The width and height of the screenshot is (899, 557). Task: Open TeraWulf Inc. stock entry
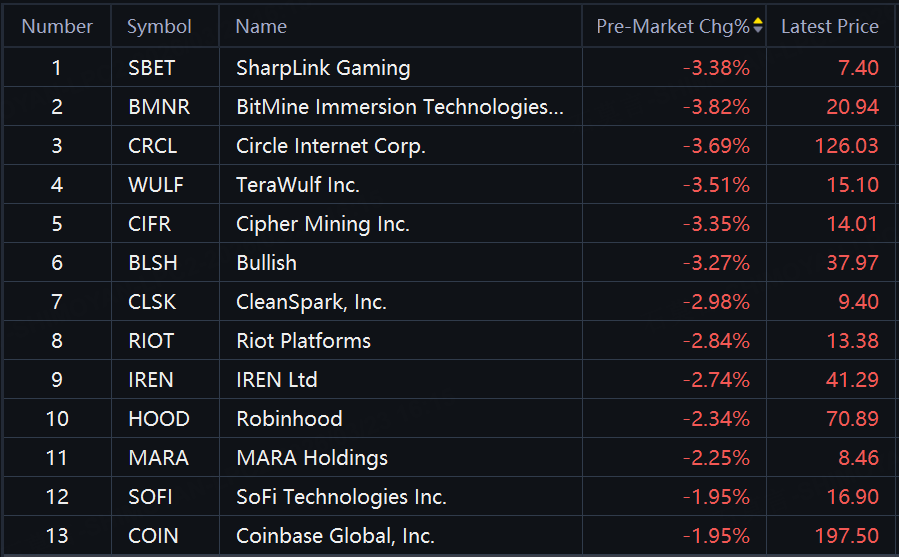pos(298,185)
